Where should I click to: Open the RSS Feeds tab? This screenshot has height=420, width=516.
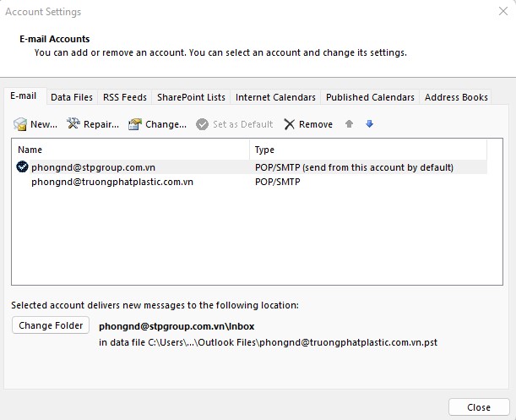(x=124, y=97)
